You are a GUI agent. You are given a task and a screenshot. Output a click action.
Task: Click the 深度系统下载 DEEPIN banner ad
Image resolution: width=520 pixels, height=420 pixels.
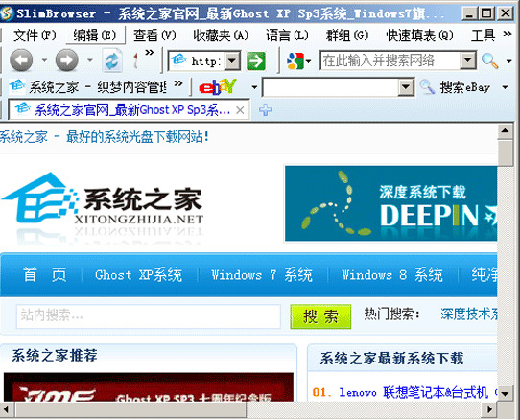tap(391, 203)
